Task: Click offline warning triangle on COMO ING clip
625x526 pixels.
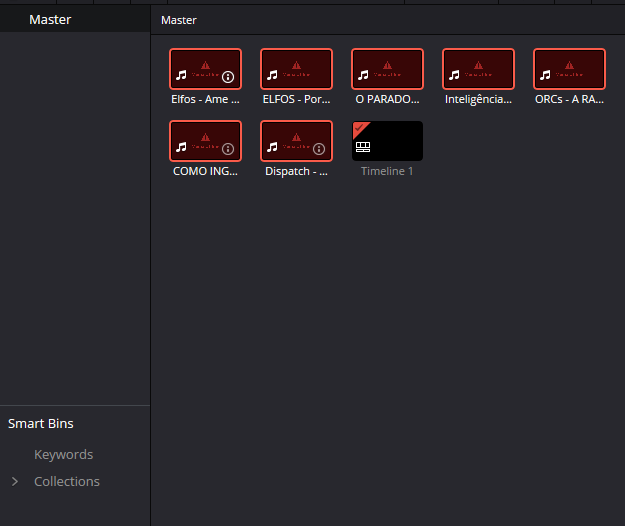Action: tap(205, 137)
